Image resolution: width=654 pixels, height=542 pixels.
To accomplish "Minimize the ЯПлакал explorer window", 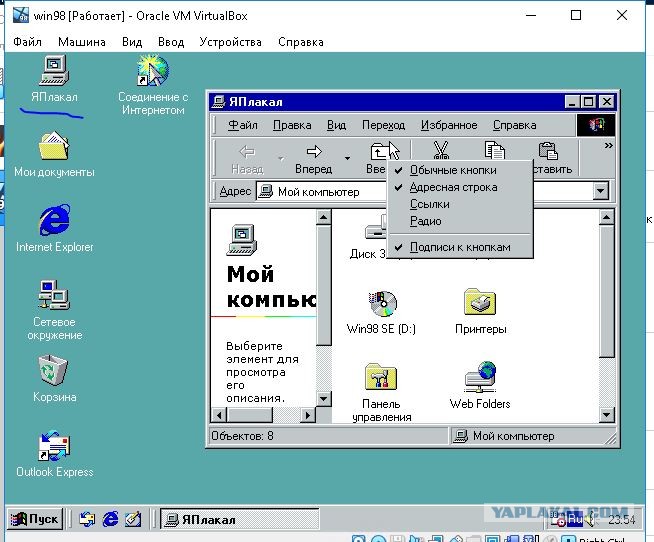I will 573,102.
